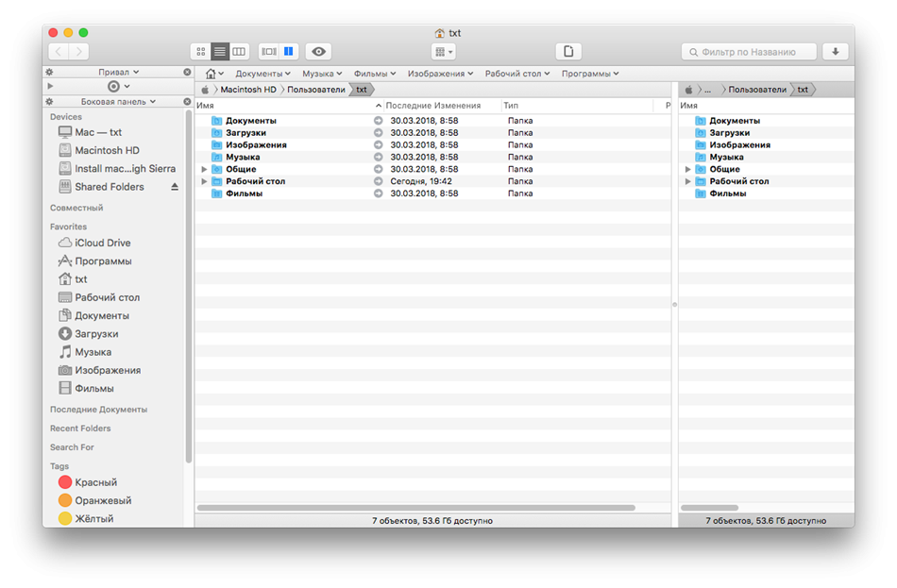
Task: Open the Фильмы bookmark menu
Action: point(375,74)
